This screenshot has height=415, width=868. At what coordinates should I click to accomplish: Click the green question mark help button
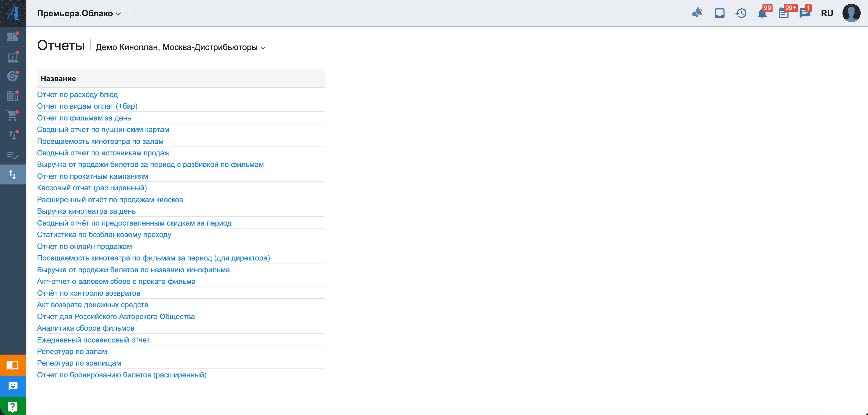pos(13,407)
